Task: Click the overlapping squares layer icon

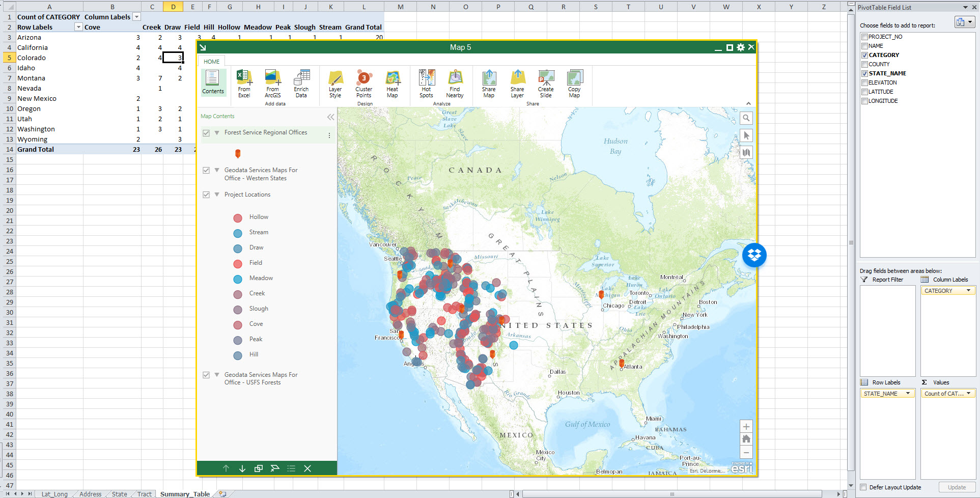Action: 259,468
